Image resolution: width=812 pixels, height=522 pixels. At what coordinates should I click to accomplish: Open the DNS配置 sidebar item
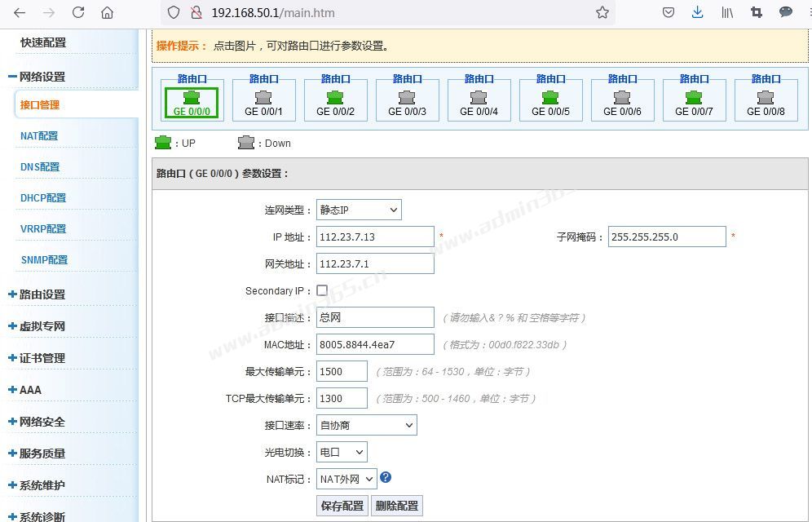tap(40, 166)
